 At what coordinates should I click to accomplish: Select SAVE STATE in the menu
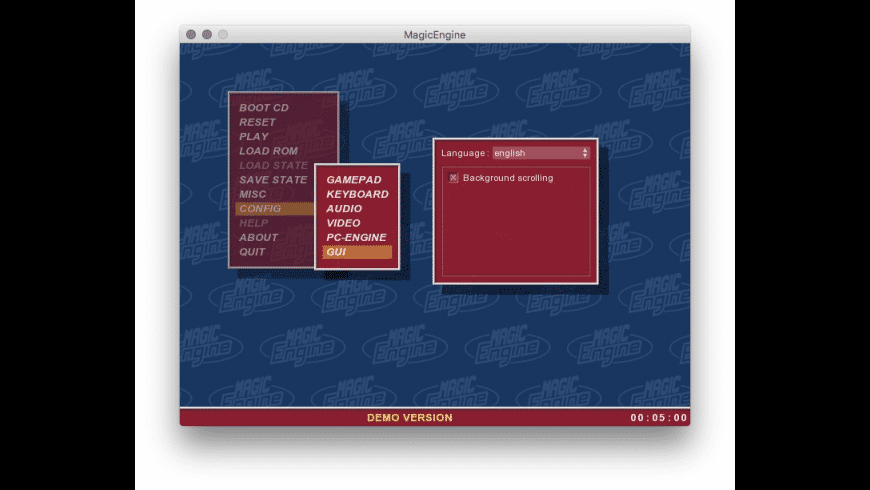click(x=273, y=180)
